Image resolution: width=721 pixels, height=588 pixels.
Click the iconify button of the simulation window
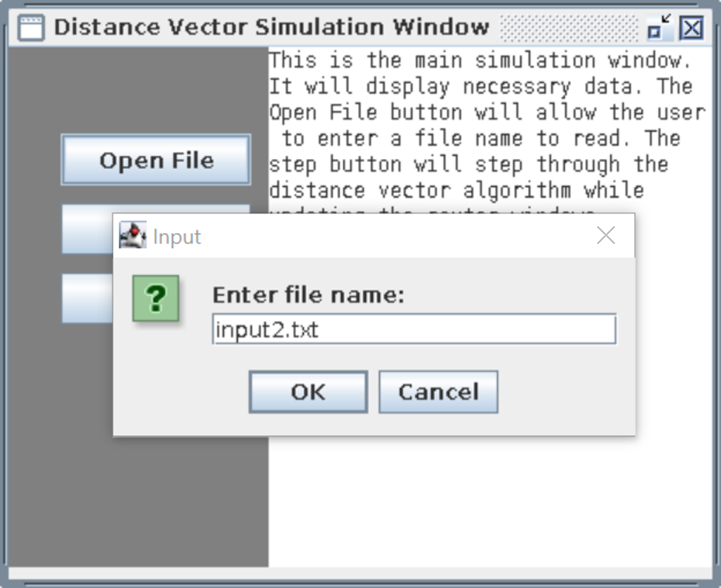point(657,28)
